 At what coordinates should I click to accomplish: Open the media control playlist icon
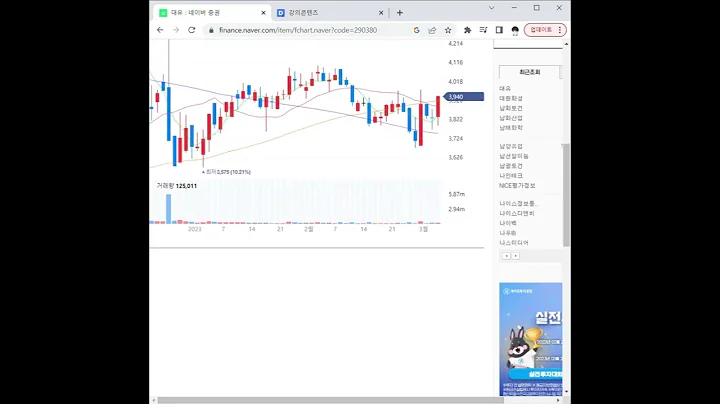483,30
